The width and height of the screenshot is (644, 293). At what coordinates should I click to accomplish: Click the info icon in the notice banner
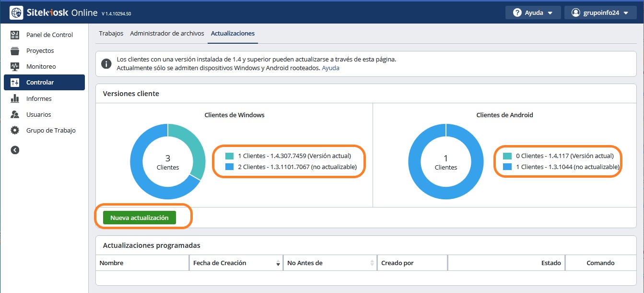(106, 64)
